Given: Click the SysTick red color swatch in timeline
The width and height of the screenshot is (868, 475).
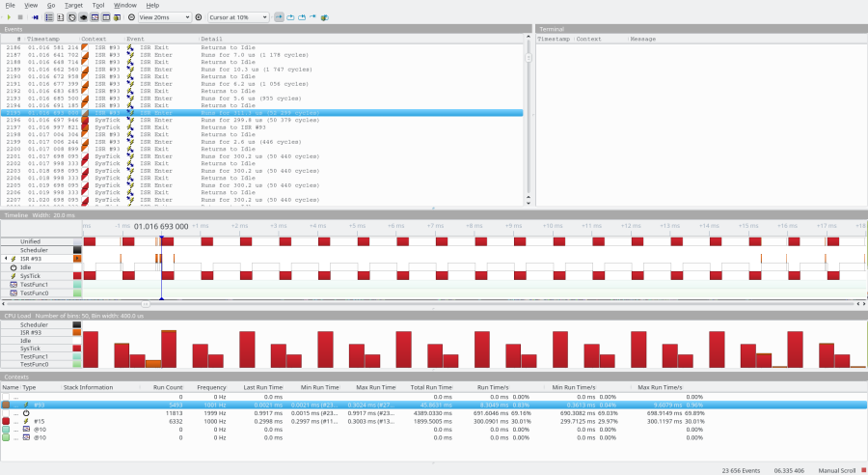Looking at the screenshot, I should click(77, 276).
